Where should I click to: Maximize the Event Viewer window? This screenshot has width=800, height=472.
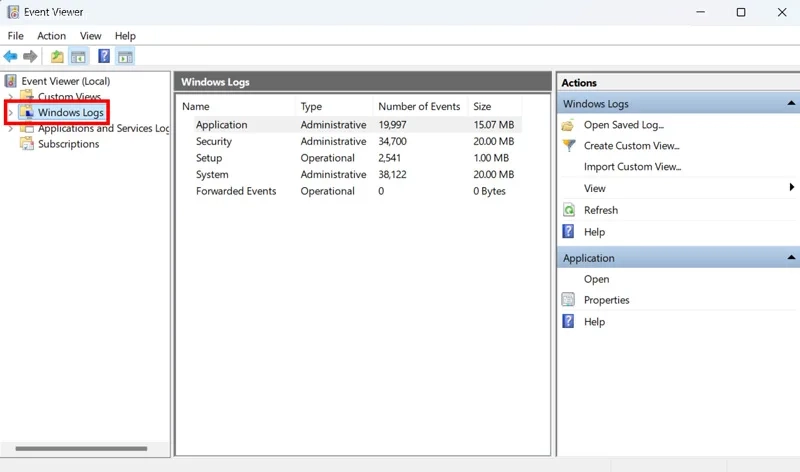coord(741,12)
